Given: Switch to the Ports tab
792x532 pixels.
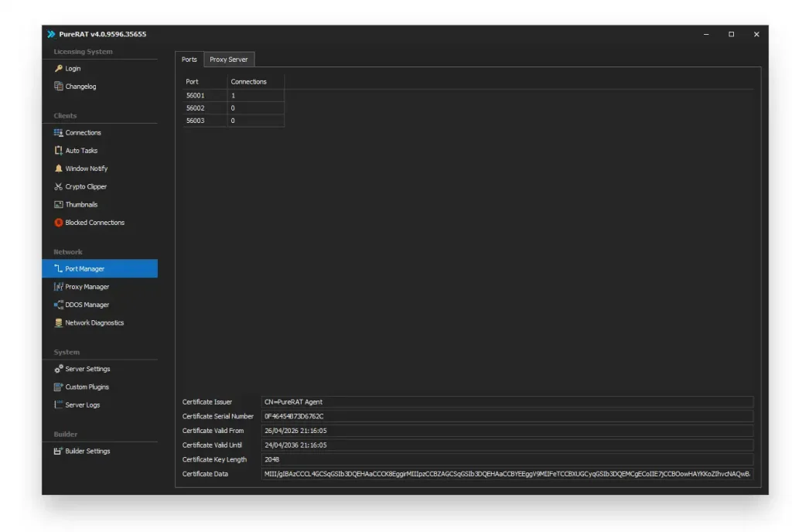Looking at the screenshot, I should click(189, 59).
